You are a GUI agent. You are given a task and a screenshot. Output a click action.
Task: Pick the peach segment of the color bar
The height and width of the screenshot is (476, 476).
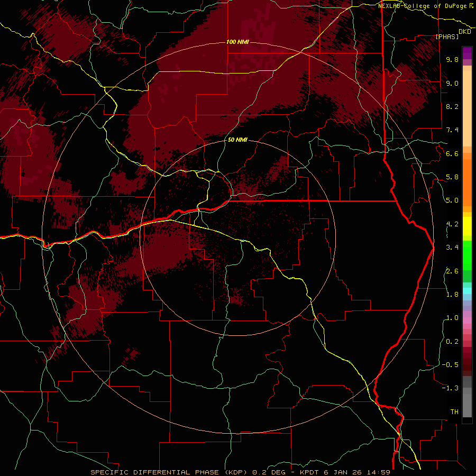[x=467, y=108]
